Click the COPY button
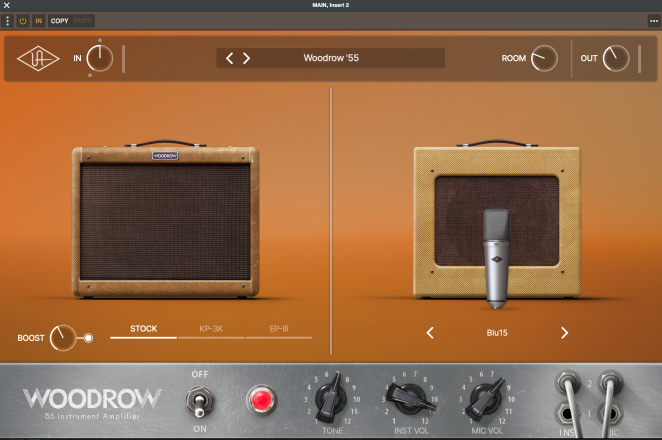The height and width of the screenshot is (440, 662). tap(60, 20)
